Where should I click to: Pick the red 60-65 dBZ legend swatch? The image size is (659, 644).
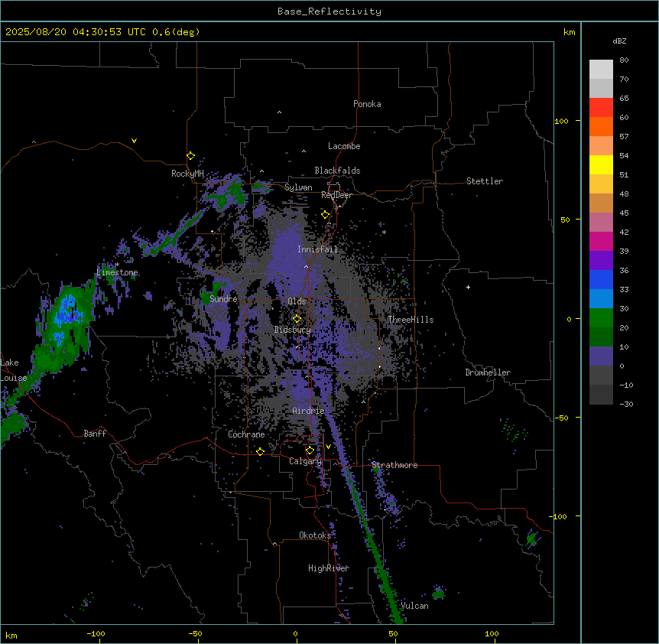click(x=601, y=107)
